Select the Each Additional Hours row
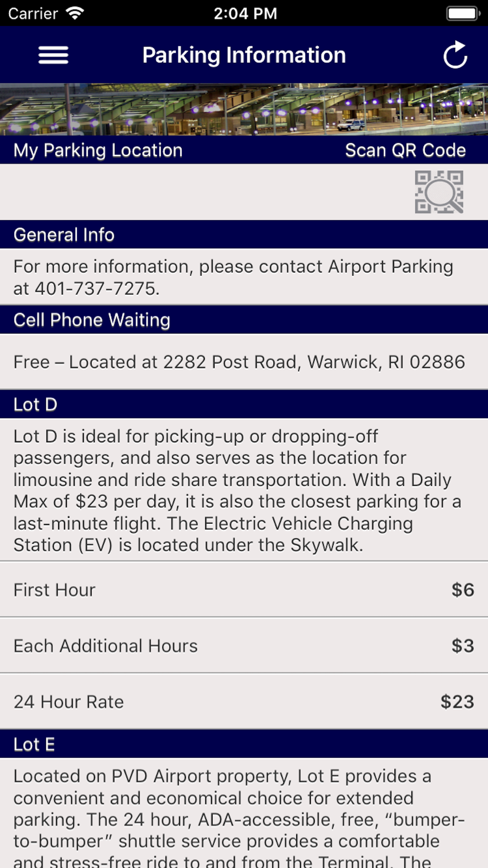The width and height of the screenshot is (488, 868). pyautogui.click(x=244, y=646)
